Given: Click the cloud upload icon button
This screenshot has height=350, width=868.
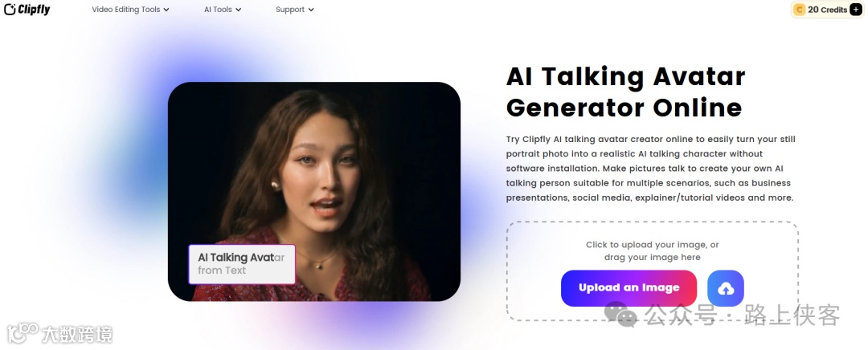Looking at the screenshot, I should click(x=725, y=288).
